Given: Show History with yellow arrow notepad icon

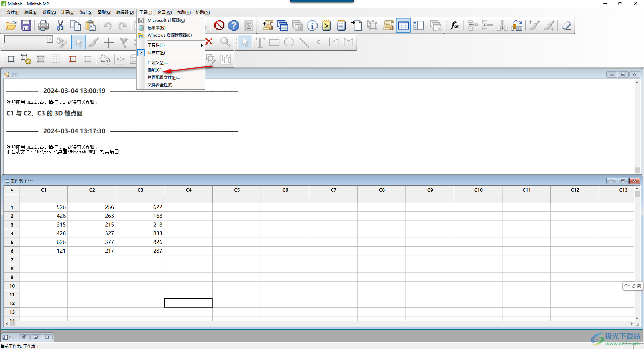Looking at the screenshot, I should pos(327,26).
